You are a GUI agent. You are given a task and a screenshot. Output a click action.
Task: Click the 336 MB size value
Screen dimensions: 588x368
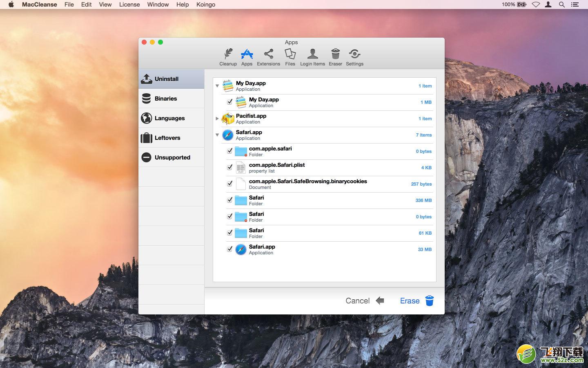[423, 200]
